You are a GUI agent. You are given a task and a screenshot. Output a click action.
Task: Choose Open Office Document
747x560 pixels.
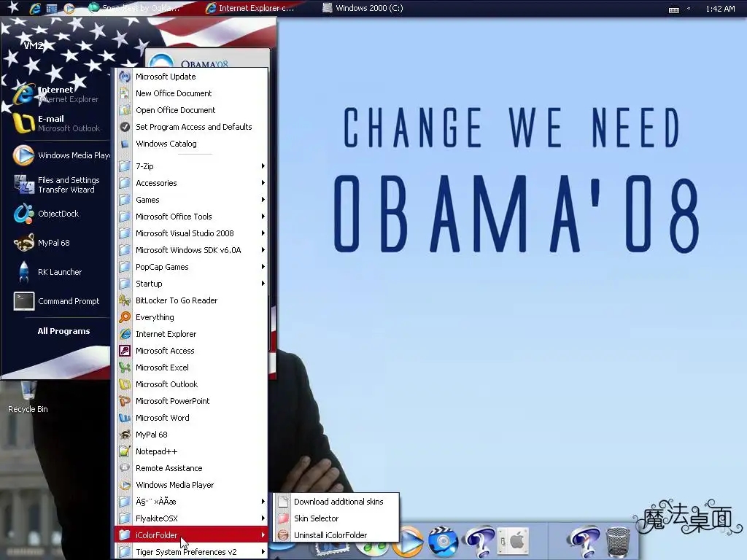(x=192, y=110)
